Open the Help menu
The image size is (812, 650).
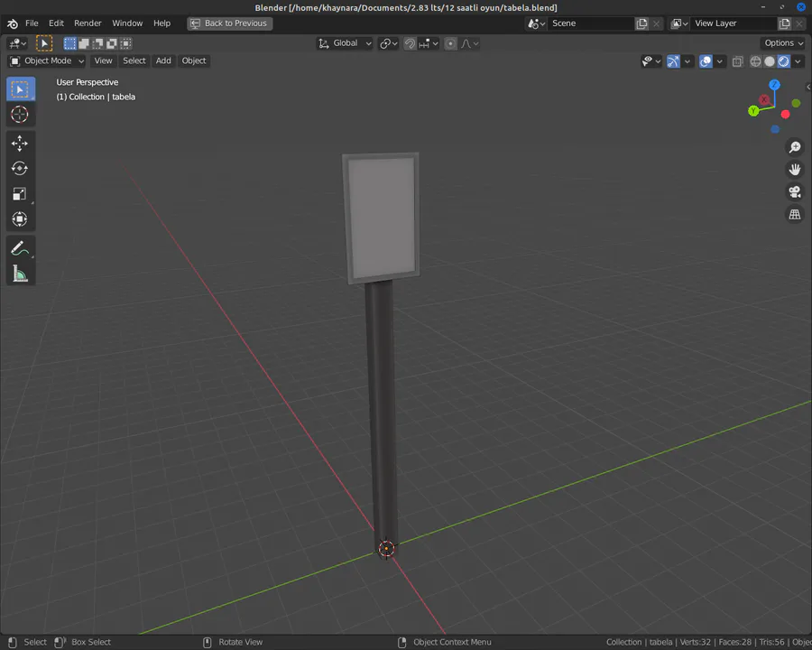click(x=161, y=23)
